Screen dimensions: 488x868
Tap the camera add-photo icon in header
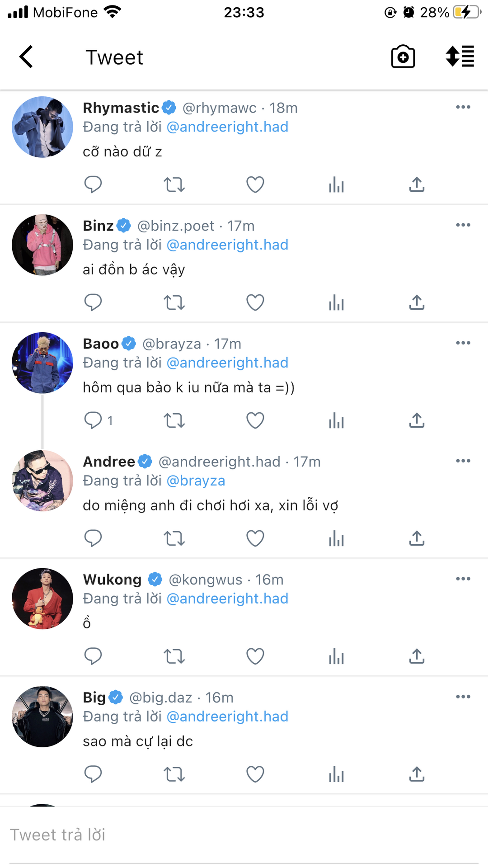click(403, 57)
